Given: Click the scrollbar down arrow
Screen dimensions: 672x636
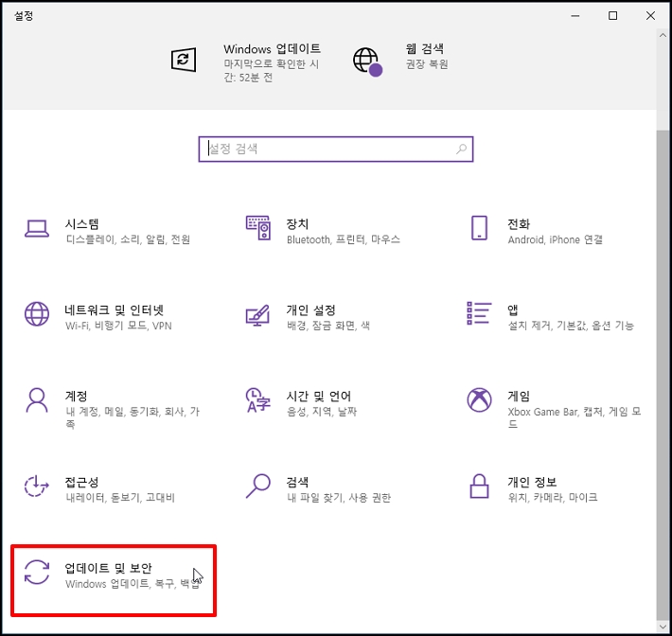Looking at the screenshot, I should [x=663, y=626].
